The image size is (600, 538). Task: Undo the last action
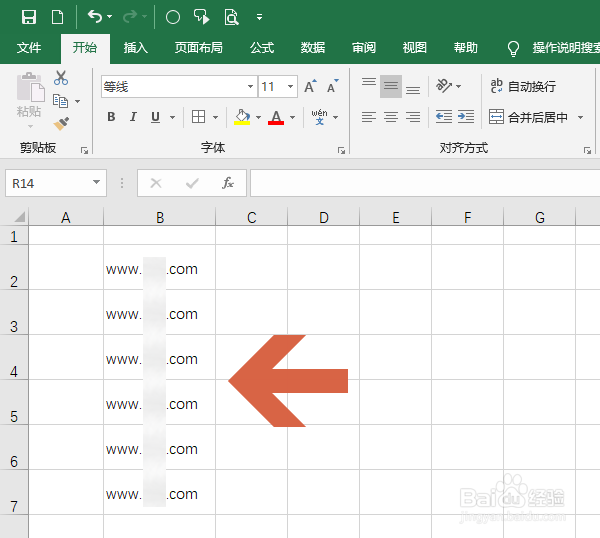coord(95,16)
